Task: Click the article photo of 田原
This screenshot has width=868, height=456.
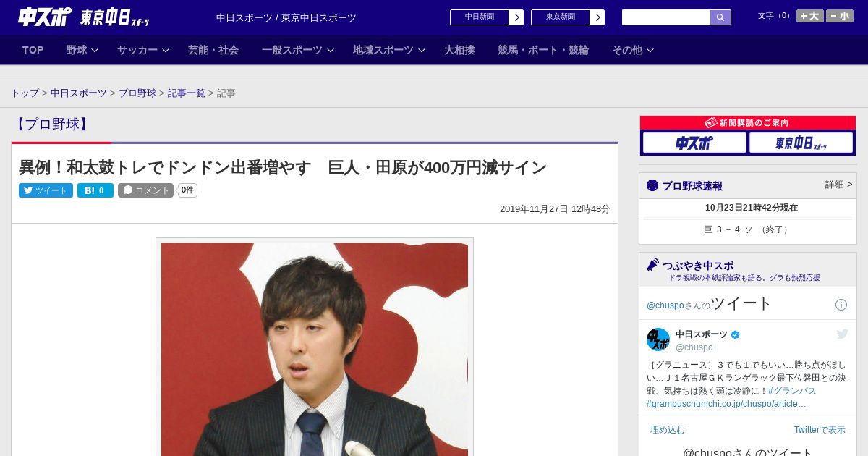Action: point(315,349)
